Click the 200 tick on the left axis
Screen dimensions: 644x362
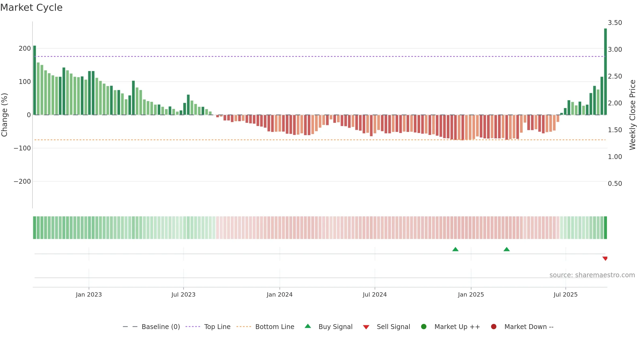(x=25, y=49)
